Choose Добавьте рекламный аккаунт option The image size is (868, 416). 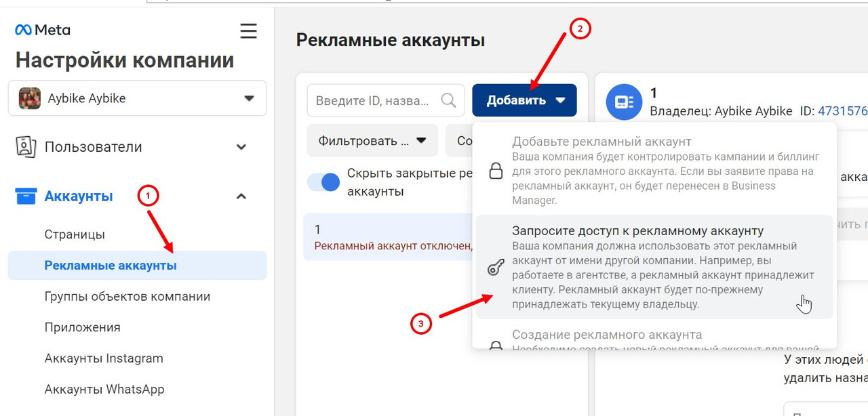point(656,170)
